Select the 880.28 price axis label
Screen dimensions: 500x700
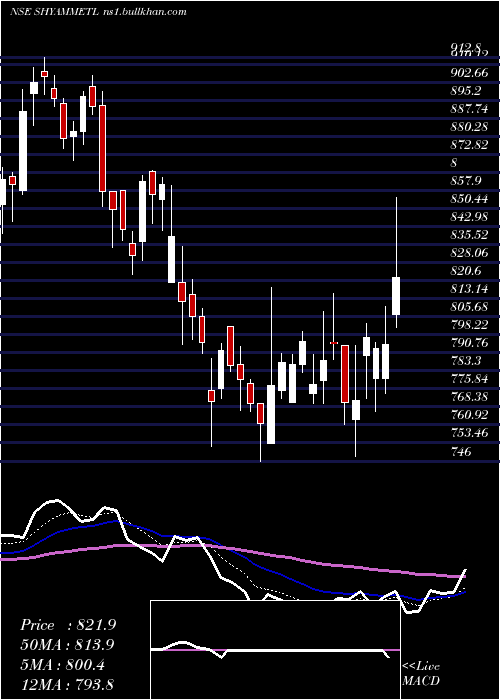pos(468,127)
